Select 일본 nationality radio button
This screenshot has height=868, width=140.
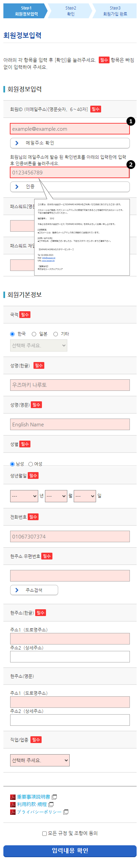click(34, 334)
